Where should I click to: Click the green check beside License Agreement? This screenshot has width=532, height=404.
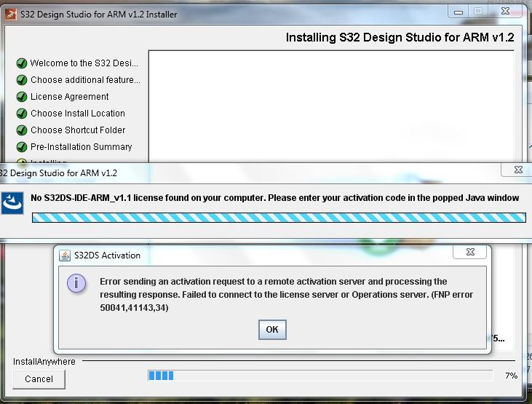[22, 97]
